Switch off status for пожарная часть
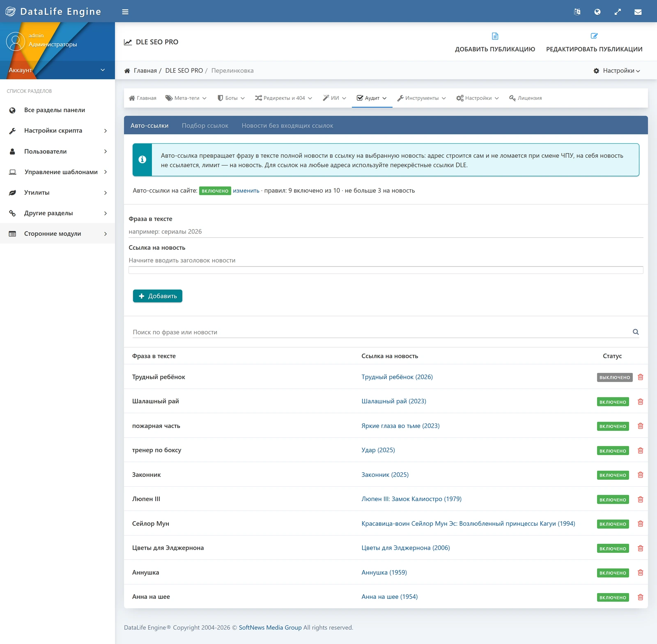This screenshot has width=657, height=644. click(613, 426)
